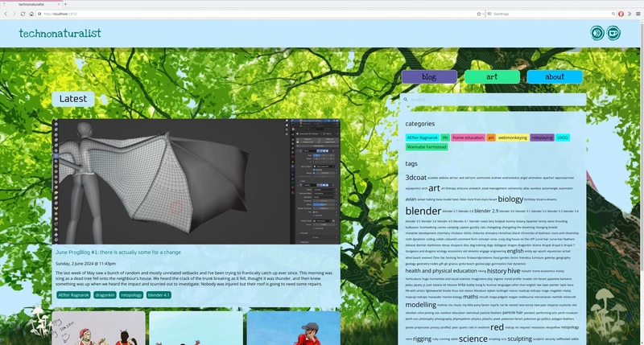644x345 pixels.
Task: Open the Hive profile icon in site header
Action: tap(597, 33)
